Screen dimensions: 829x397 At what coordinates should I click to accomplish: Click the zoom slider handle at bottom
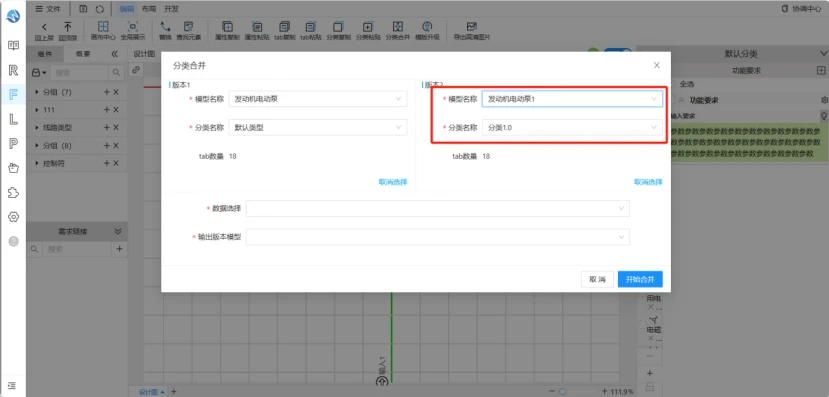pos(563,391)
